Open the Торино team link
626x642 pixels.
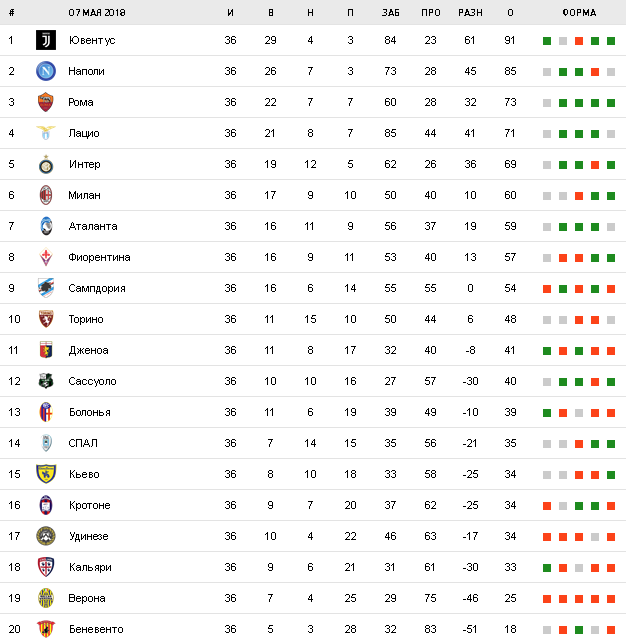(86, 319)
